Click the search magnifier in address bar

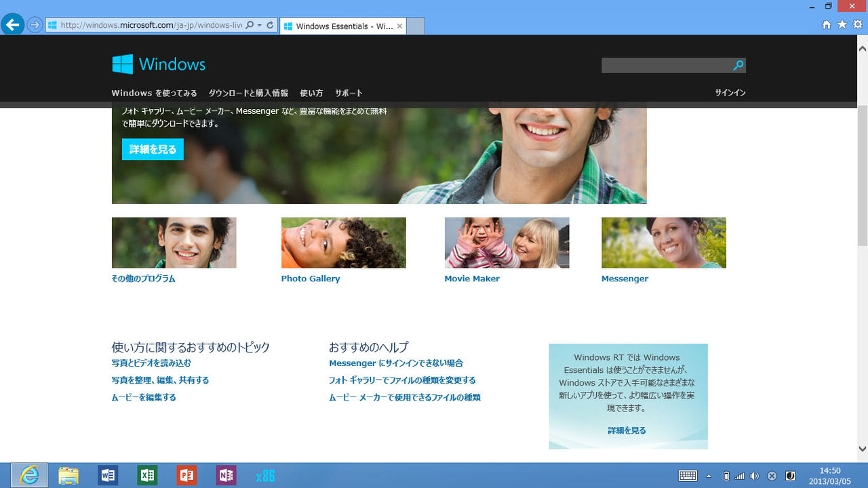250,25
